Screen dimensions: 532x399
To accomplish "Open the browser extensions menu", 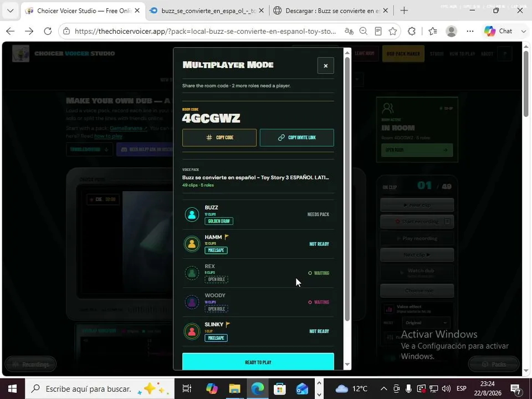I will point(412,31).
